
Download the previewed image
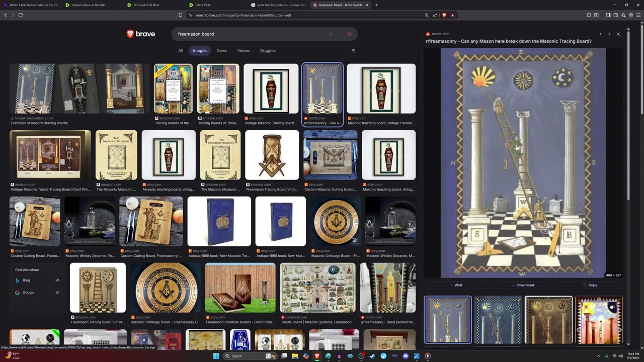(523, 285)
